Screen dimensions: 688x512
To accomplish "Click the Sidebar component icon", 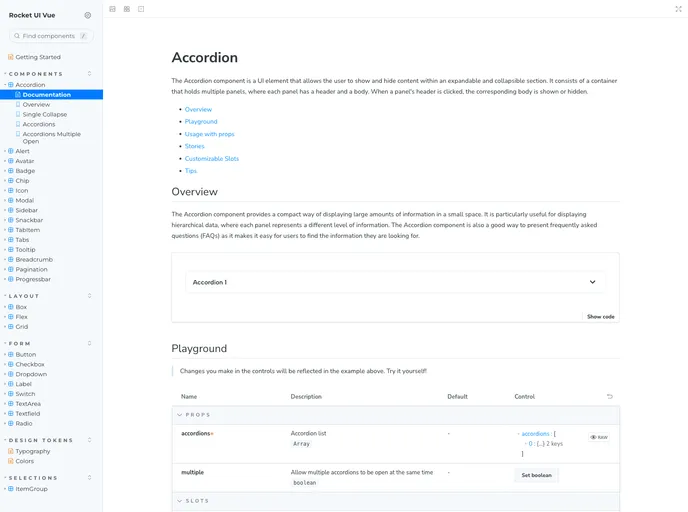I will (11, 210).
